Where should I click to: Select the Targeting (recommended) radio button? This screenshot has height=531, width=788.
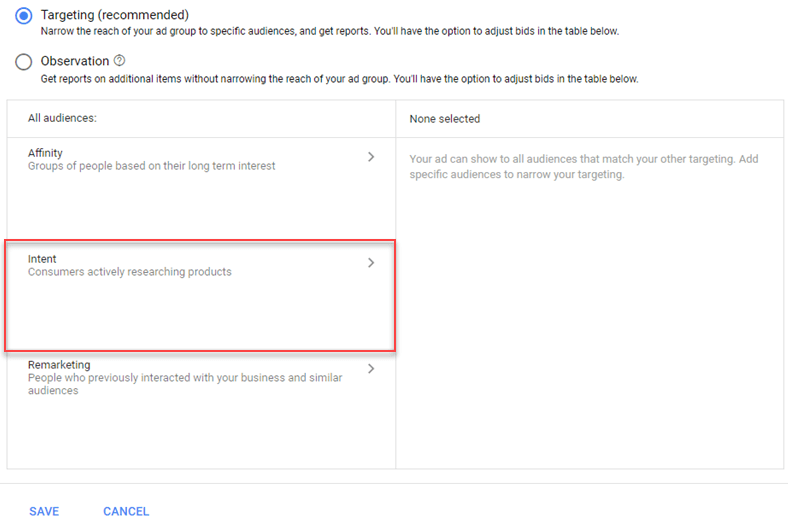tap(23, 16)
